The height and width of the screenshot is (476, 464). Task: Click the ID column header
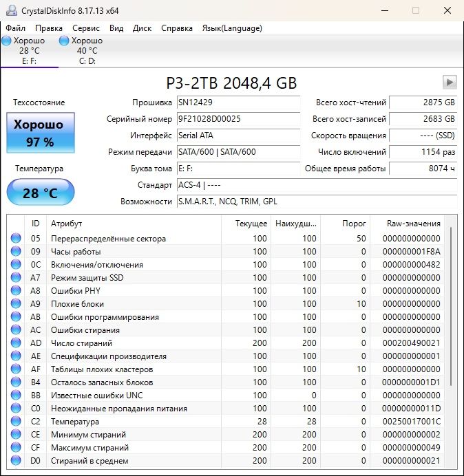[36, 224]
